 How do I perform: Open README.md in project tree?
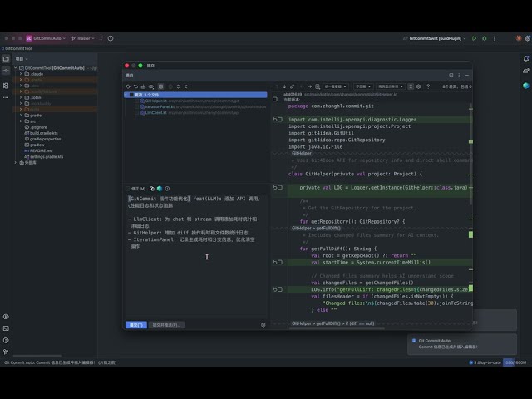point(38,150)
